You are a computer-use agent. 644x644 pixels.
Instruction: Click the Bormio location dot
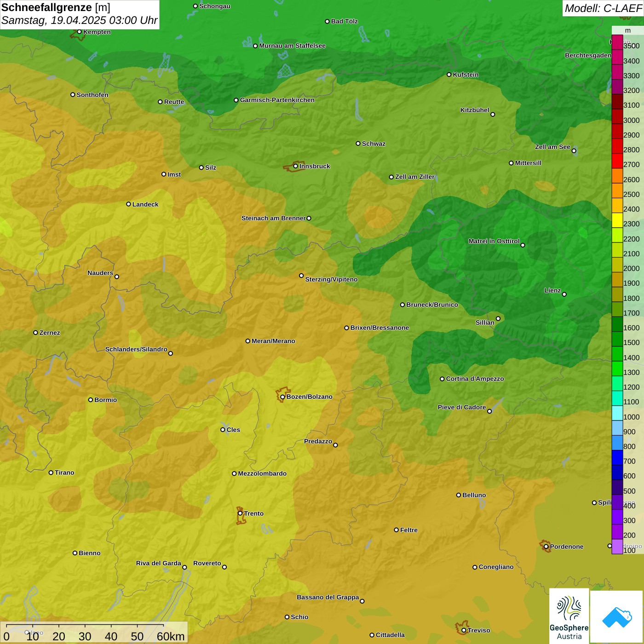tap(91, 400)
